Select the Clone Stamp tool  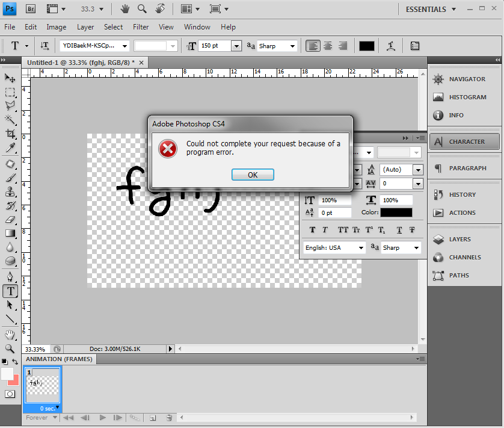coord(10,193)
